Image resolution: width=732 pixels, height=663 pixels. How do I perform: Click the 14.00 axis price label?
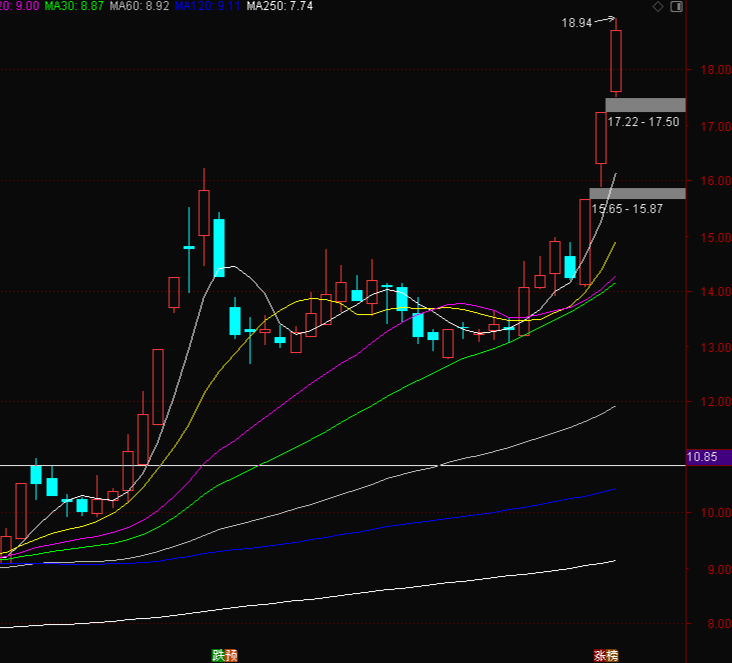(715, 292)
